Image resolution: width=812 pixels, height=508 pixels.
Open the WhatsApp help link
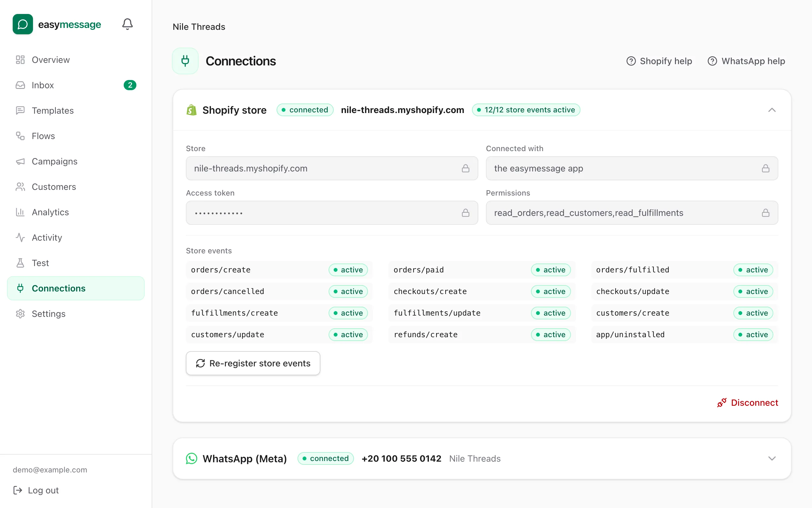pos(747,61)
